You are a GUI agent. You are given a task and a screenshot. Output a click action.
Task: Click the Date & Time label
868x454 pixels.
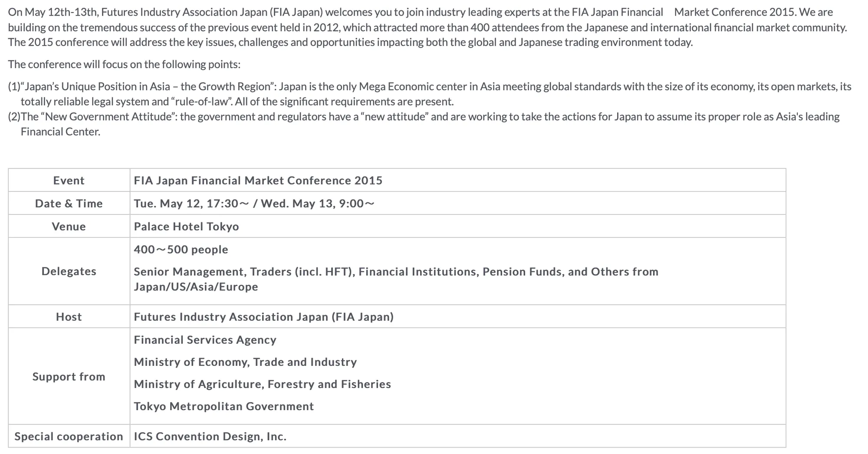(x=69, y=204)
